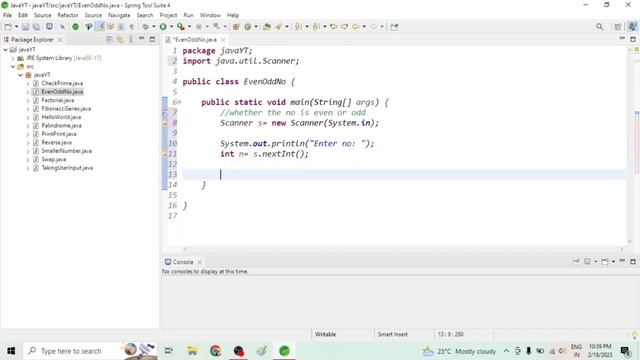This screenshot has height=360, width=640.
Task: Open File Explorer from the taskbar
Action: (192, 351)
